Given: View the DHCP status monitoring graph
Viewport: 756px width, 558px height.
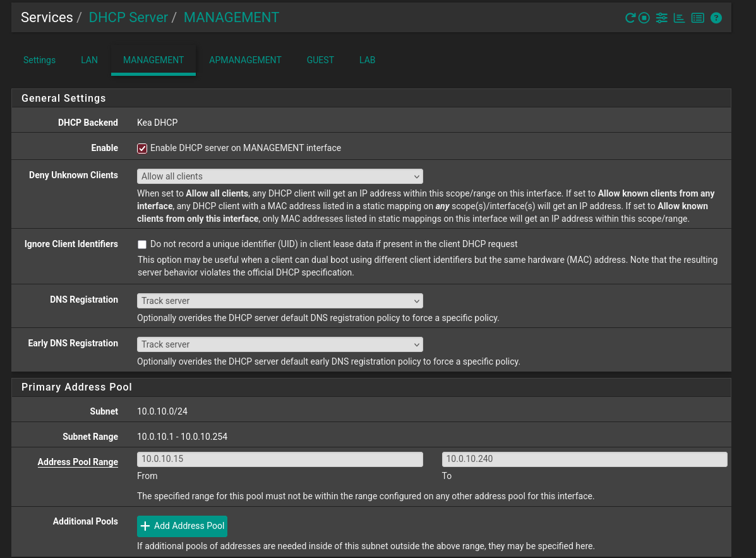Looking at the screenshot, I should click(679, 18).
